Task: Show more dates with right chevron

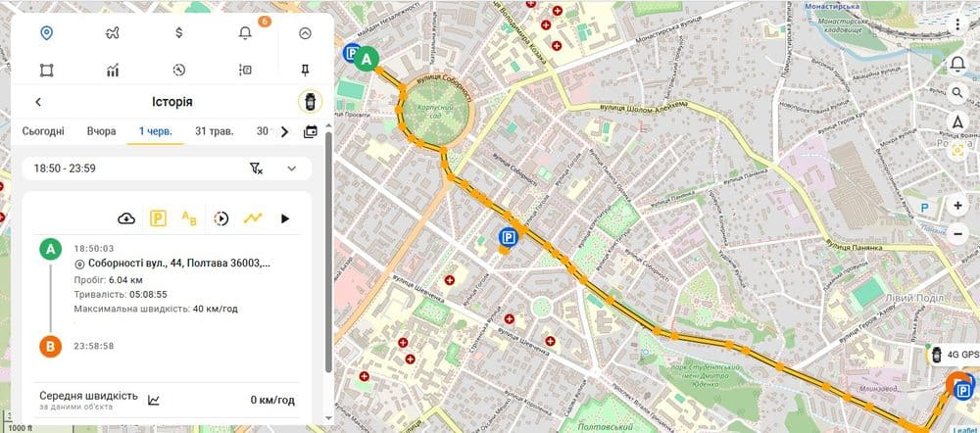Action: pyautogui.click(x=284, y=132)
